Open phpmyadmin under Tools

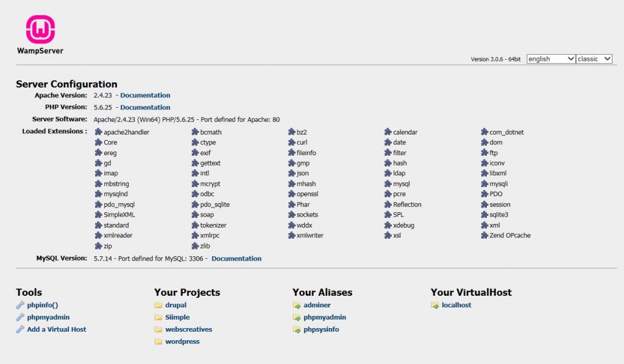click(48, 317)
